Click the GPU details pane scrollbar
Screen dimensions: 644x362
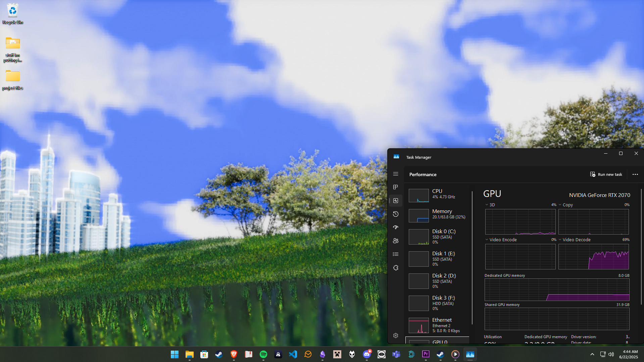click(x=641, y=247)
